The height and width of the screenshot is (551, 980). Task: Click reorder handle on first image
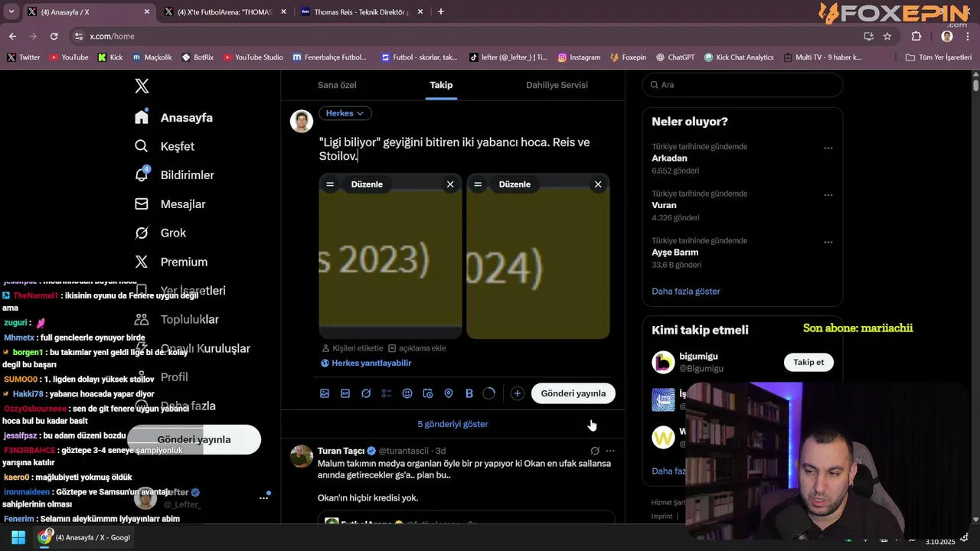[330, 184]
